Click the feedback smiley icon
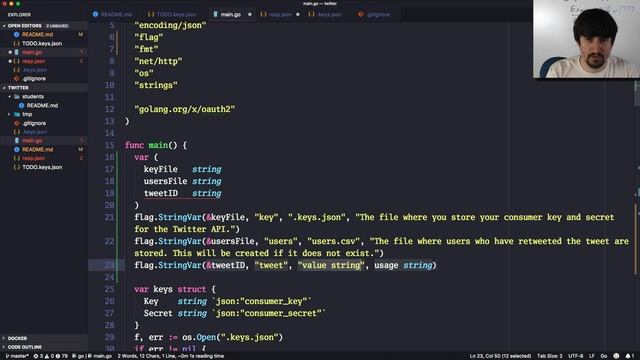640x360 pixels. [x=616, y=356]
